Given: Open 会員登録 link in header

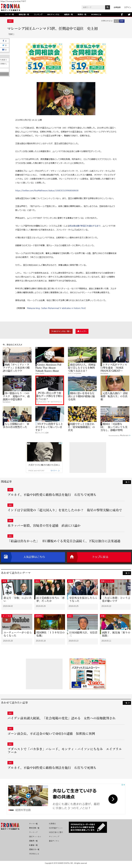Looking at the screenshot, I should pyautogui.click(x=117, y=7).
